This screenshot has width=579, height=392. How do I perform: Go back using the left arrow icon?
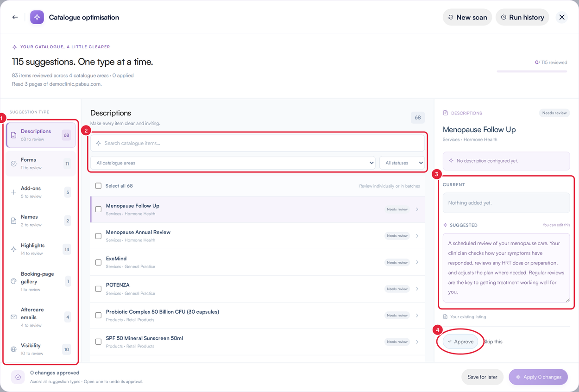point(15,17)
